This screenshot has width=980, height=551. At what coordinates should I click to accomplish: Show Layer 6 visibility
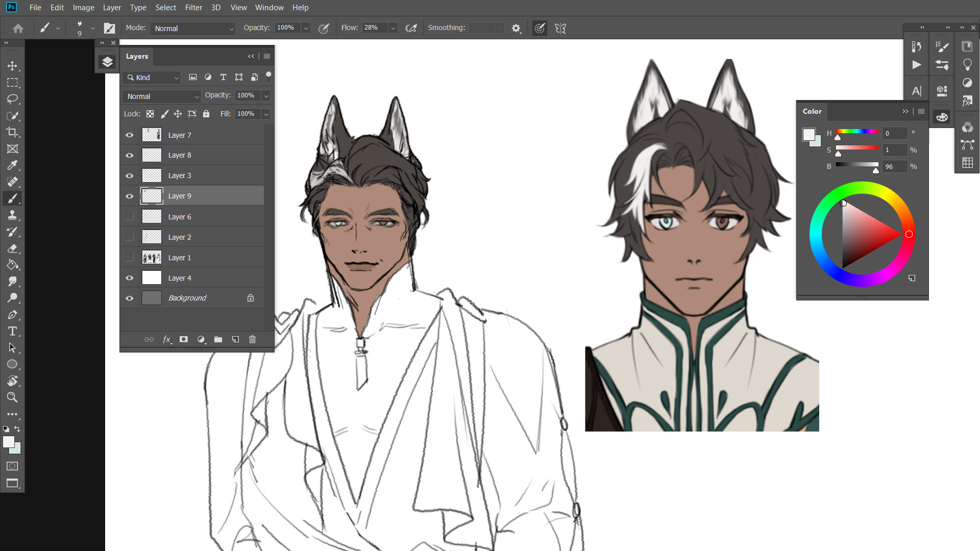pos(130,217)
